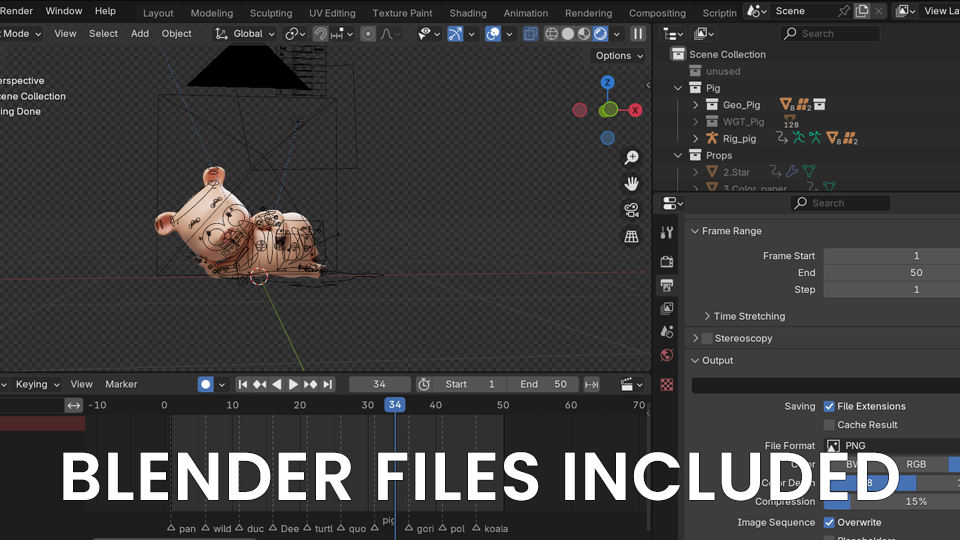Switch to the UV Editing workspace tab

point(332,13)
